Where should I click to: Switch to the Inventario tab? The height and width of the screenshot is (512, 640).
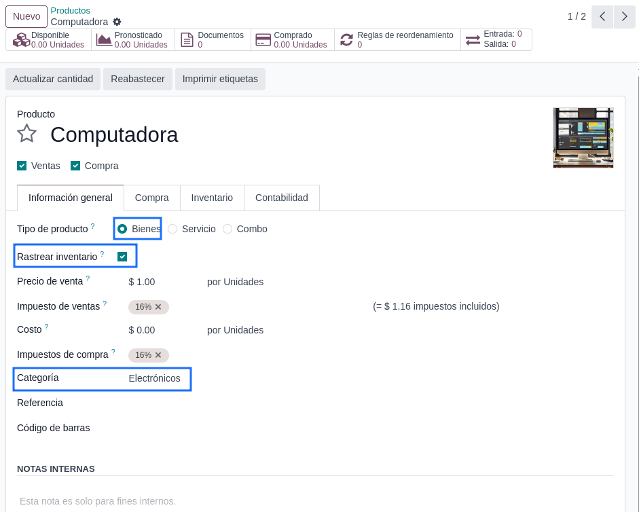click(x=212, y=198)
